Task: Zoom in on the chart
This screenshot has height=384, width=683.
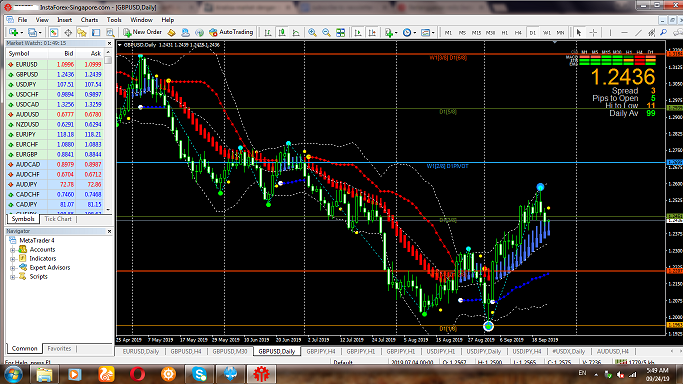Action: [x=312, y=32]
